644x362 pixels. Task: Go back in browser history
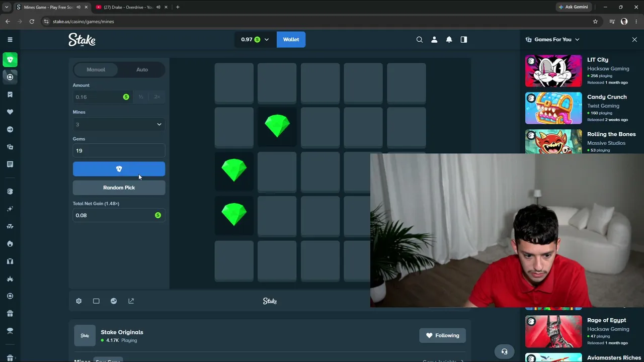pyautogui.click(x=8, y=22)
